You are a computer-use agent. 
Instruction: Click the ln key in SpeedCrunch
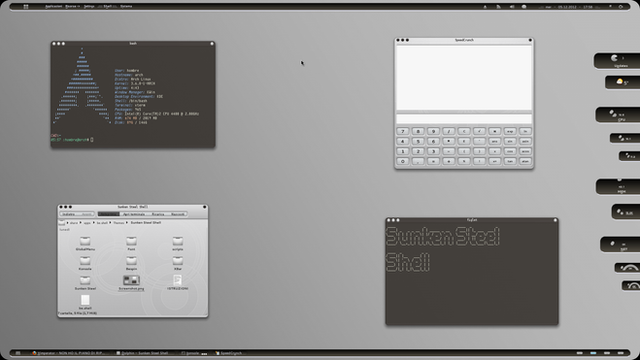pyautogui.click(x=525, y=131)
